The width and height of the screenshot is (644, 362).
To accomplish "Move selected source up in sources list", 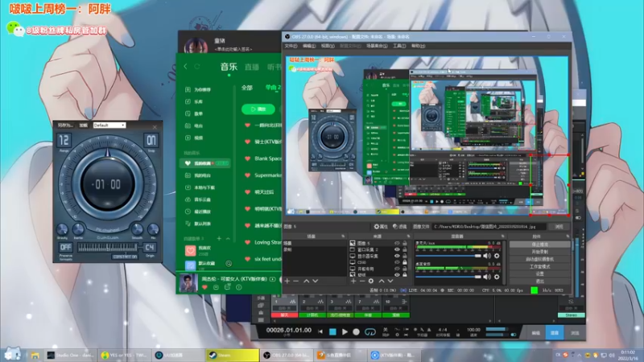I will tap(382, 281).
